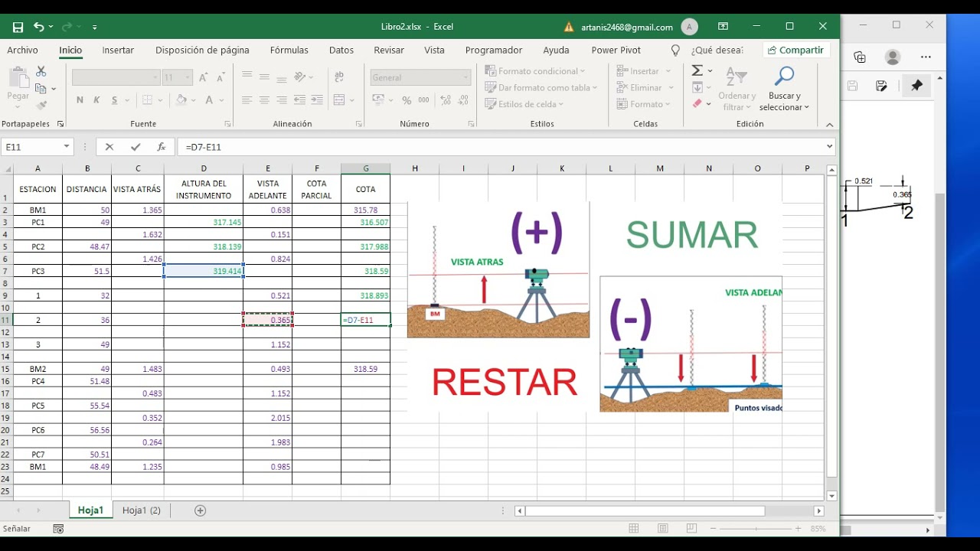The width and height of the screenshot is (980, 551).
Task: Click the Compartir button
Action: 796,50
